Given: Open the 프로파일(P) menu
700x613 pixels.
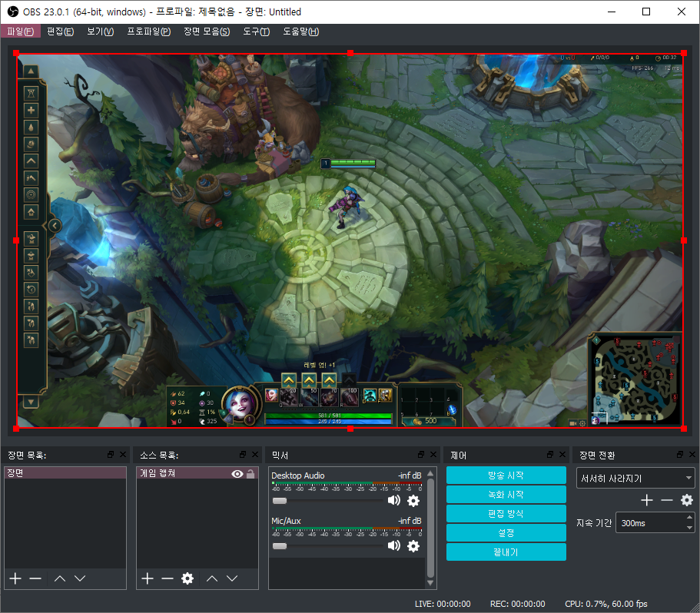Looking at the screenshot, I should click(x=148, y=31).
